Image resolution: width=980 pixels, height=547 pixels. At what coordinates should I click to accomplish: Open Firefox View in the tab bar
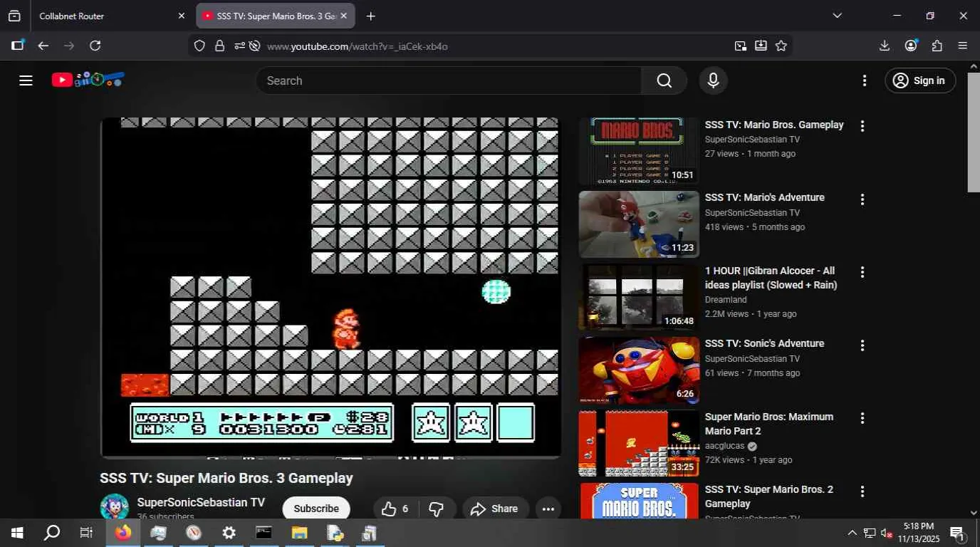[14, 16]
